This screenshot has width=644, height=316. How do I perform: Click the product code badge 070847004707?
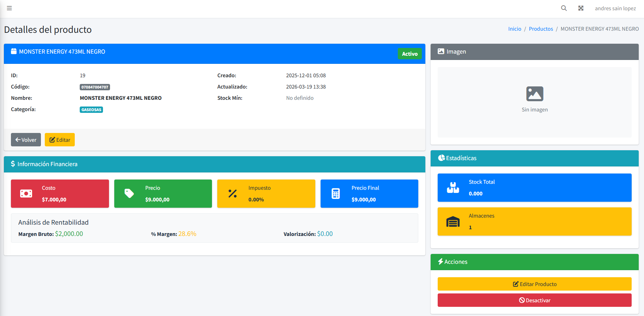[x=95, y=87]
